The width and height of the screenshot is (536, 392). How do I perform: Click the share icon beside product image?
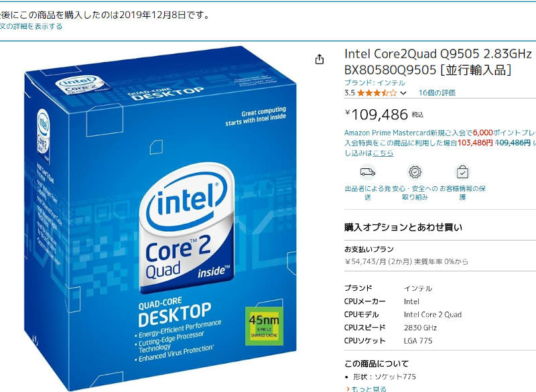coord(320,59)
